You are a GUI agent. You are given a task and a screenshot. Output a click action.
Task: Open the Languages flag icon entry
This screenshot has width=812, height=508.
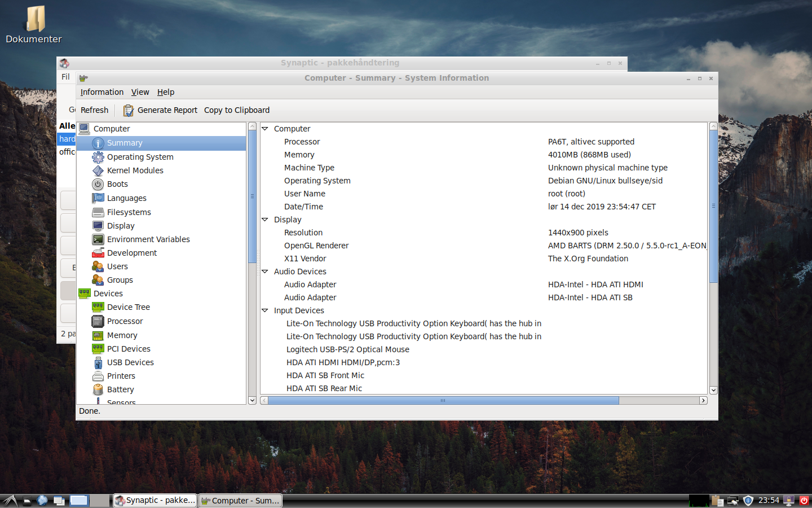point(98,198)
